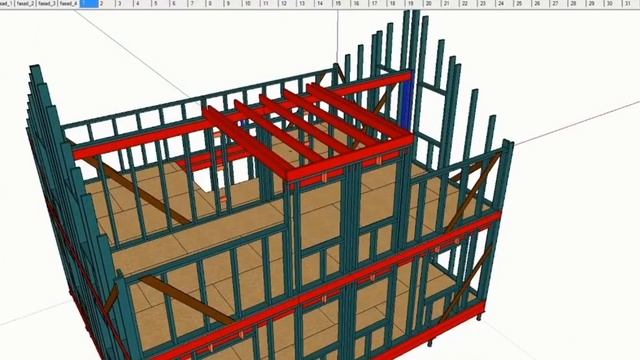Open scene tab 25
The width and height of the screenshot is (640, 360).
(x=523, y=4)
